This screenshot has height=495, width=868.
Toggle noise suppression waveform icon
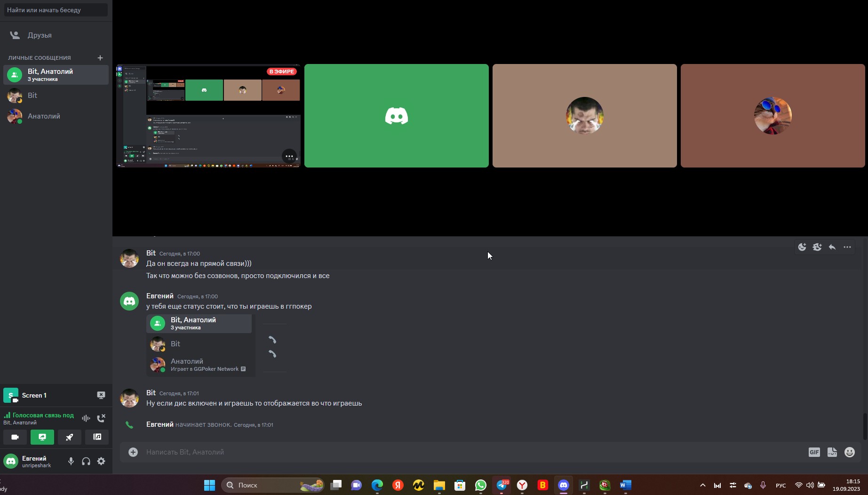pos(86,418)
